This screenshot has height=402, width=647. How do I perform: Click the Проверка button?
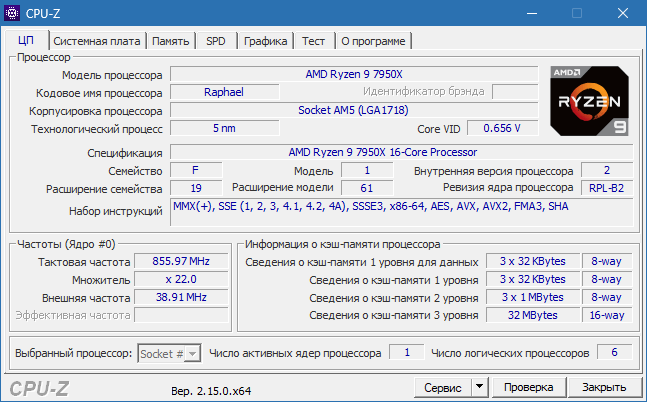(x=529, y=387)
